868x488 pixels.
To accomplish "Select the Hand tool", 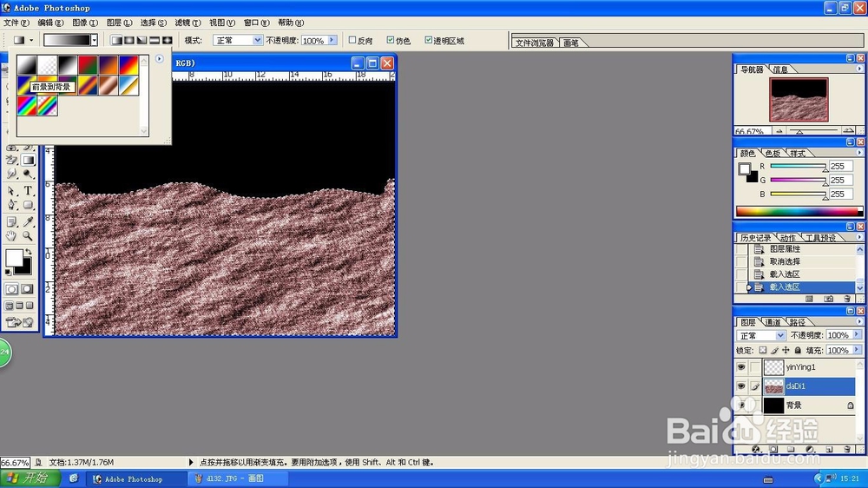I will (x=11, y=236).
